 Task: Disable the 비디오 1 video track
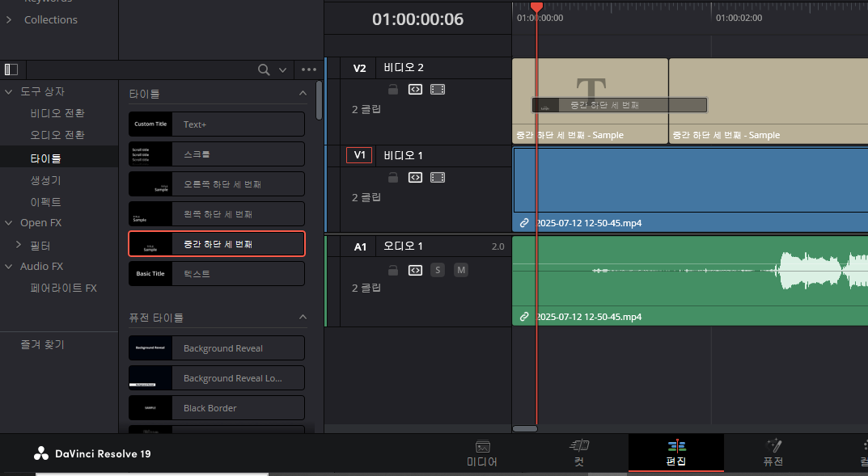438,178
